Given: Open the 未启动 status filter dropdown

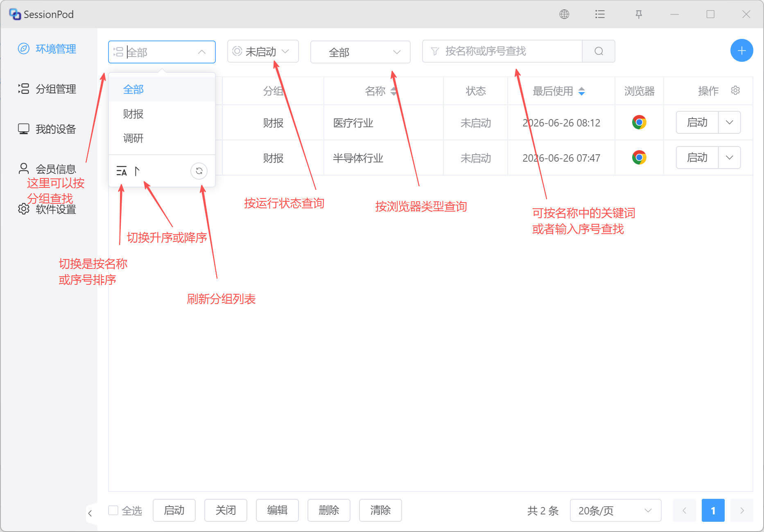Looking at the screenshot, I should point(263,52).
